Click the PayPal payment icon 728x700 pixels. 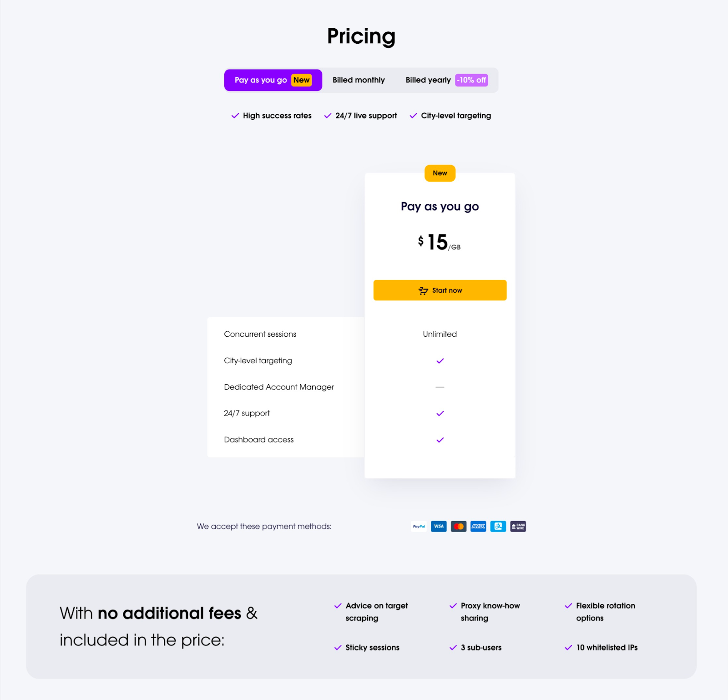click(419, 527)
